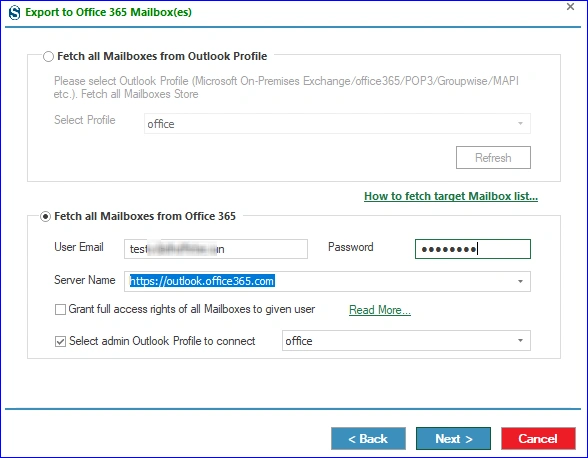
Task: Select Fetch all Mailboxes from Office 365 radio
Action: (45, 216)
